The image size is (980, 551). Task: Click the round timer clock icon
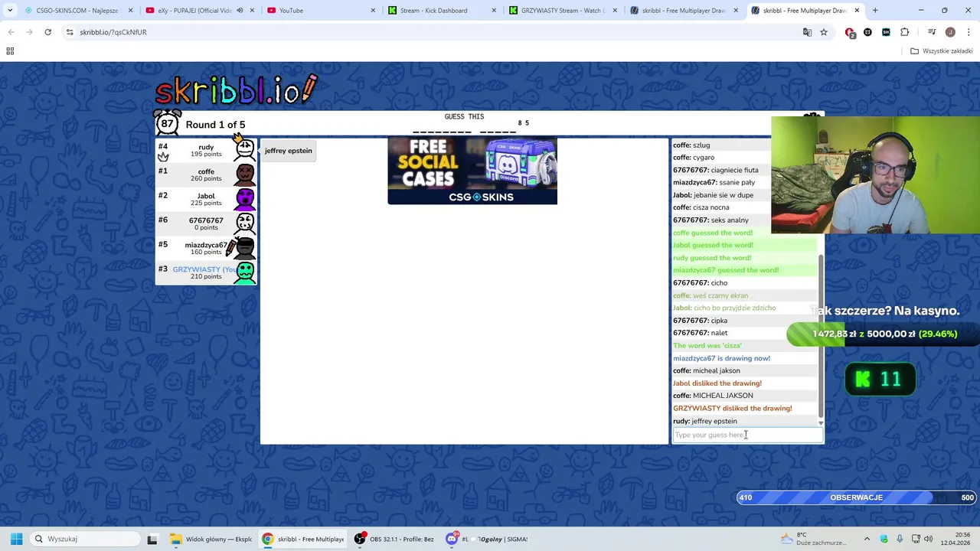click(x=167, y=123)
